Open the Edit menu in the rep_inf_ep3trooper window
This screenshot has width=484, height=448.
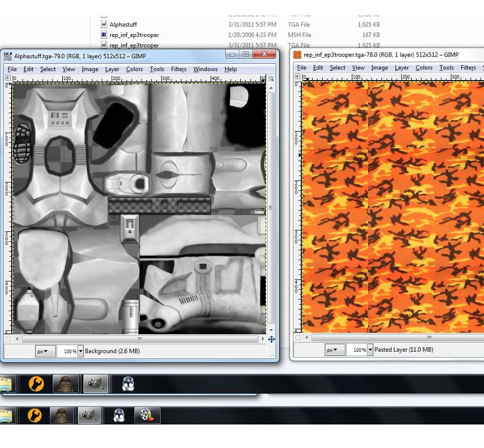pos(318,68)
